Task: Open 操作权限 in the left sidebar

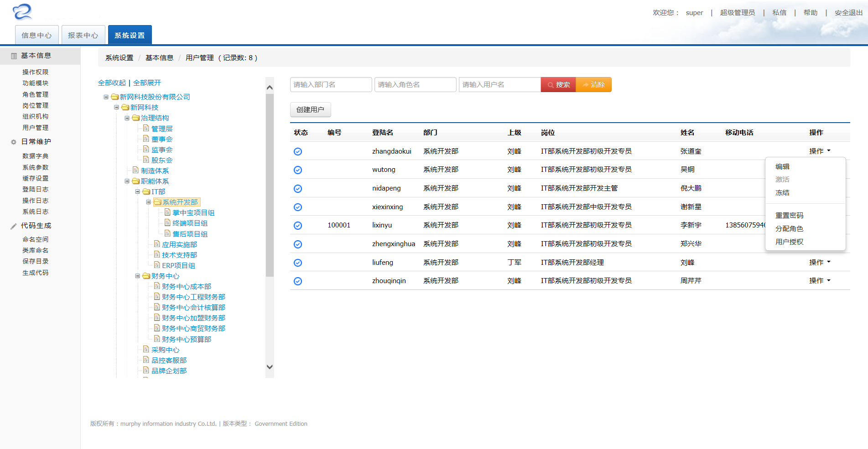Action: pyautogui.click(x=36, y=72)
